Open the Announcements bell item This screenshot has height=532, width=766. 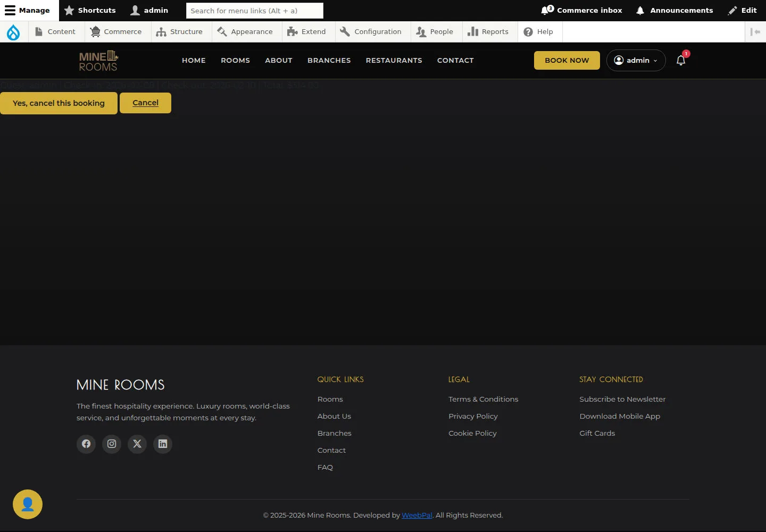point(675,11)
